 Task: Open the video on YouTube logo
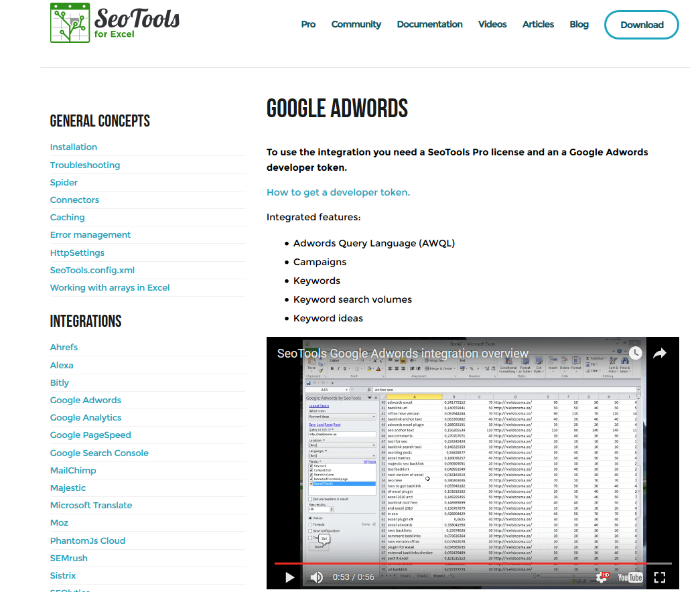(630, 577)
